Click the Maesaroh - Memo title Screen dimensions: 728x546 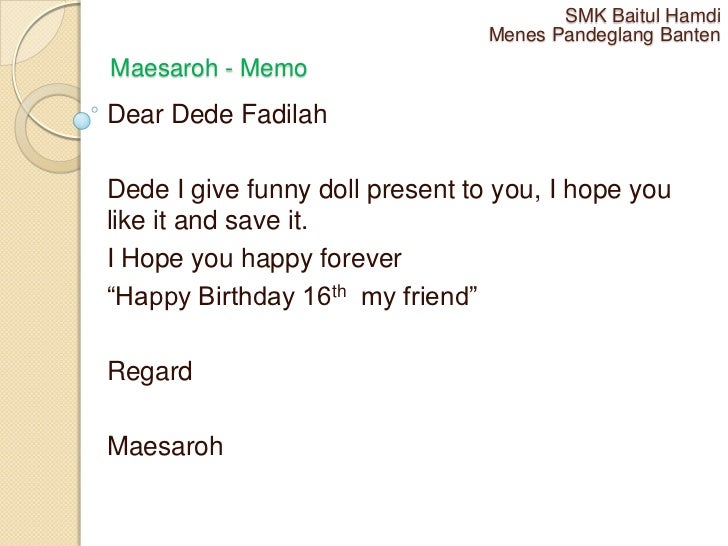[208, 68]
